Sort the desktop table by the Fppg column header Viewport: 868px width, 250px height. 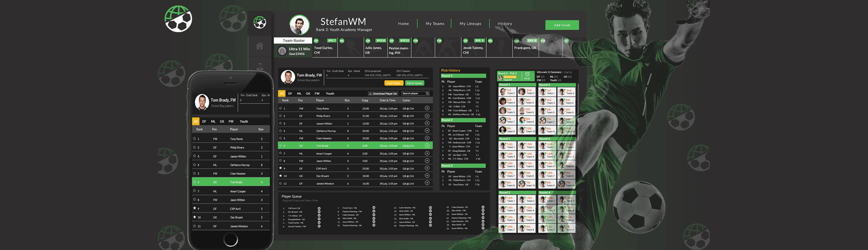(365, 100)
